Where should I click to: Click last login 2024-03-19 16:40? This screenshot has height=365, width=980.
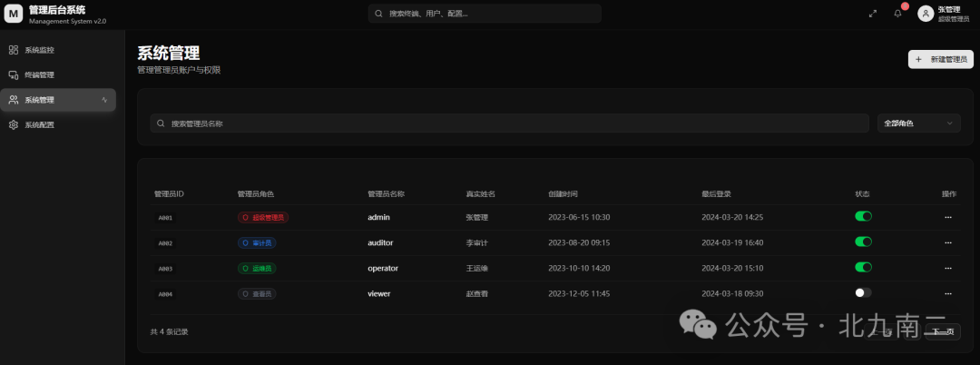tap(732, 242)
